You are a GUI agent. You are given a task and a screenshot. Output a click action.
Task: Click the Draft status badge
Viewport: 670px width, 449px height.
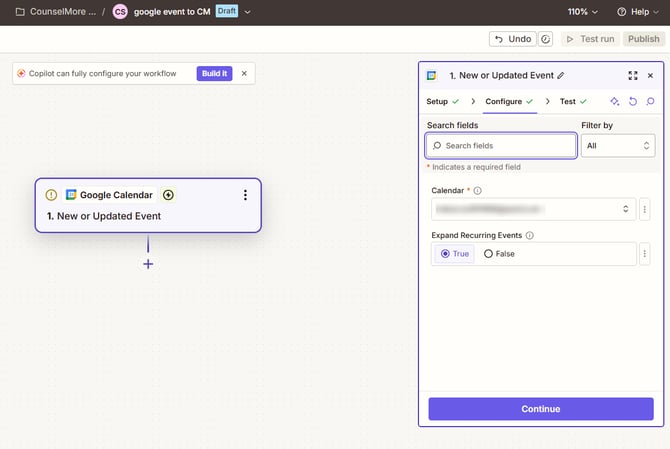pos(226,11)
